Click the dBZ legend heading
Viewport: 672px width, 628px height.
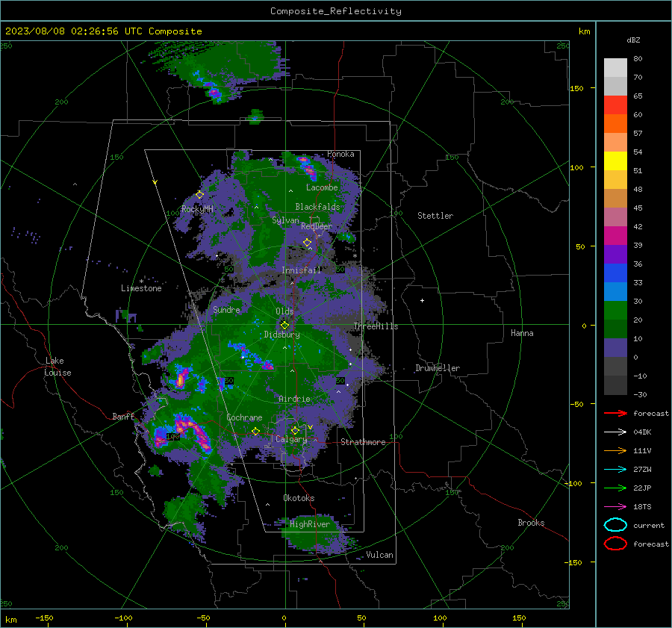[633, 40]
